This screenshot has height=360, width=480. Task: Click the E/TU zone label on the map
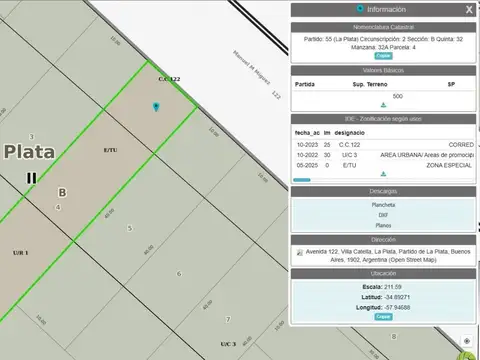tap(110, 150)
